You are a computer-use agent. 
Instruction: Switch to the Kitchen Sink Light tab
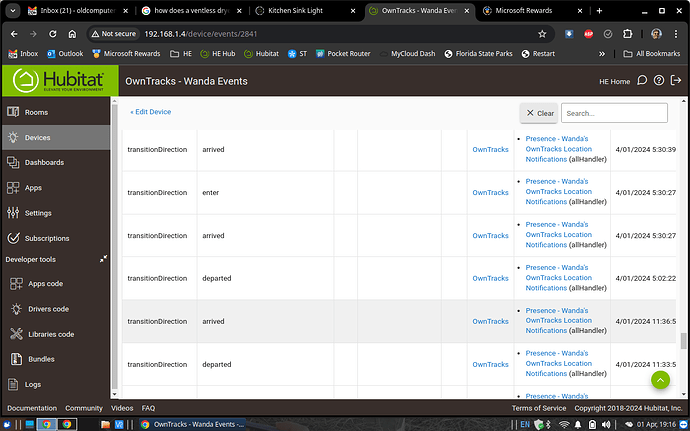(305, 11)
